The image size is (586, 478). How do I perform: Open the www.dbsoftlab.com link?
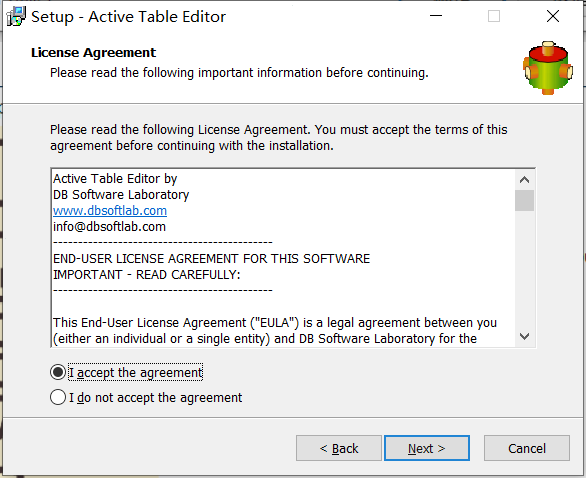point(110,211)
